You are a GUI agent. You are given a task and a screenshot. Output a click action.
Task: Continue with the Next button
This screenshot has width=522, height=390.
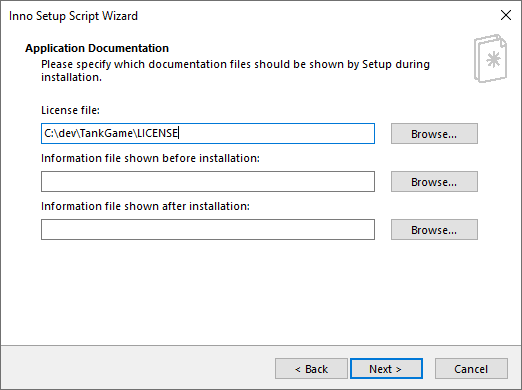386,369
